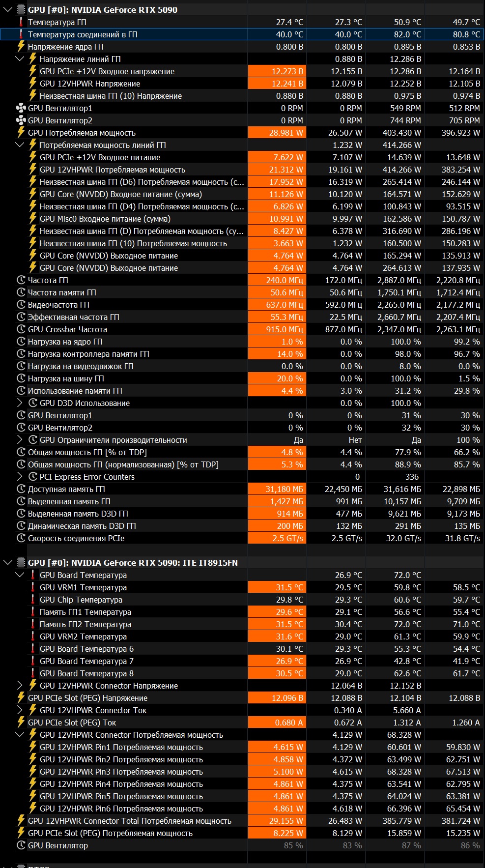Select Нагрузка контроллера памяти ГП row
The width and height of the screenshot is (485, 868).
point(242,353)
